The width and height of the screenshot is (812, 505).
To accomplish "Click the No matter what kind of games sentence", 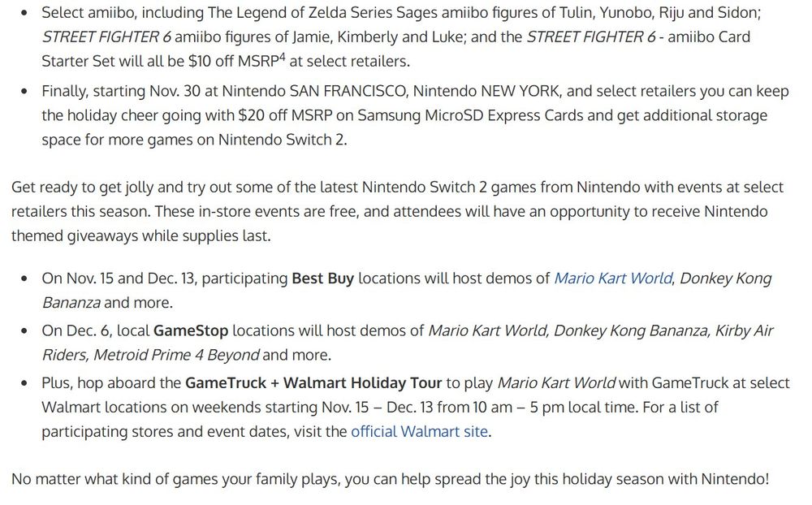I will click(x=391, y=478).
